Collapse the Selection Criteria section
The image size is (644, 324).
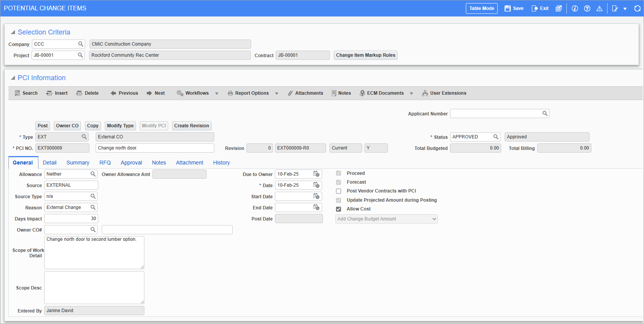pyautogui.click(x=13, y=32)
